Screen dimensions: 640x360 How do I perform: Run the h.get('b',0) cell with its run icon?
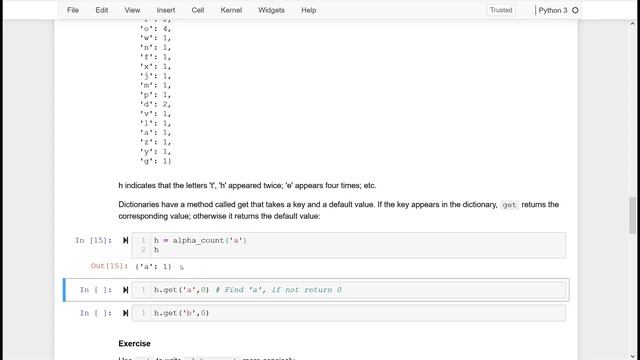click(x=125, y=313)
